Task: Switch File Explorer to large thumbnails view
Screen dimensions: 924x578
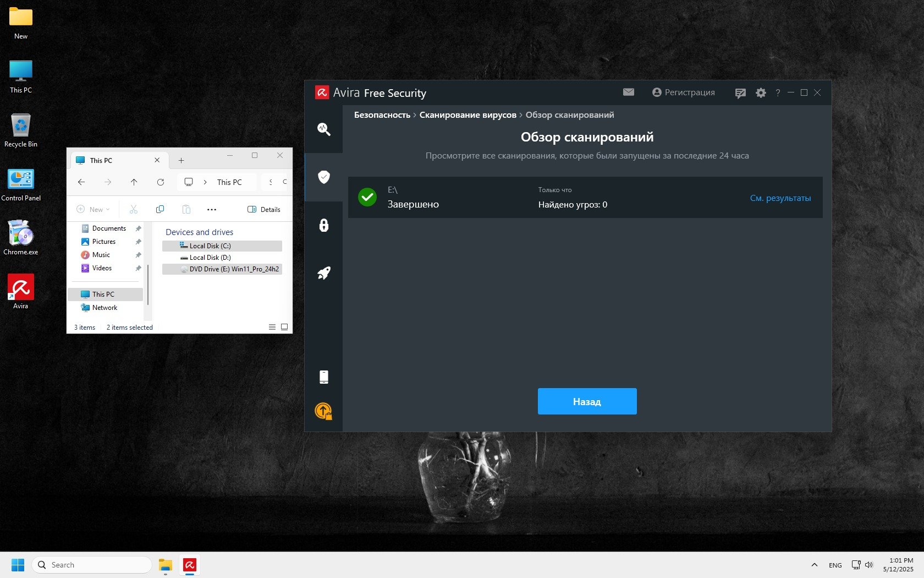Action: coord(284,327)
